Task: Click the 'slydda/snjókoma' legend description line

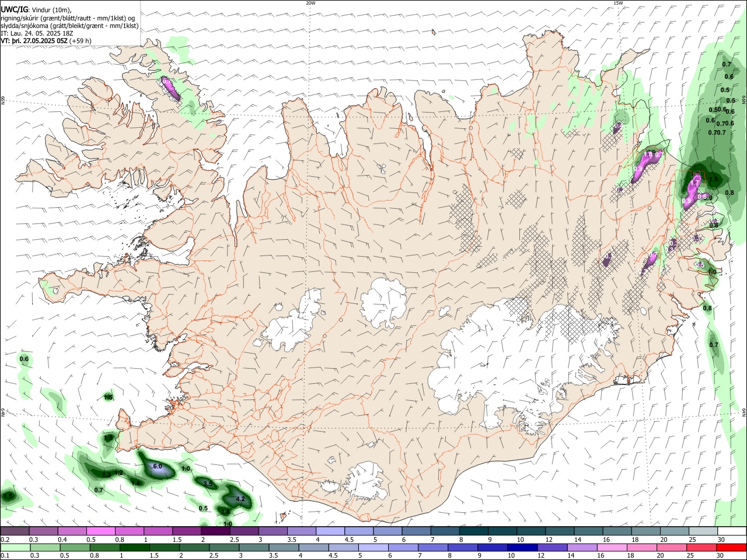Action: point(69,26)
